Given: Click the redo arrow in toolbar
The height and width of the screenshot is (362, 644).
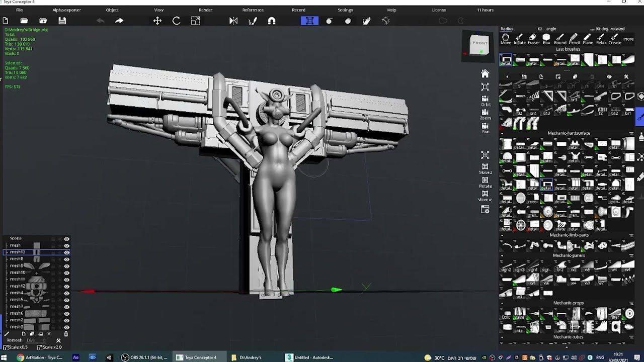Looking at the screenshot, I should (x=119, y=21).
